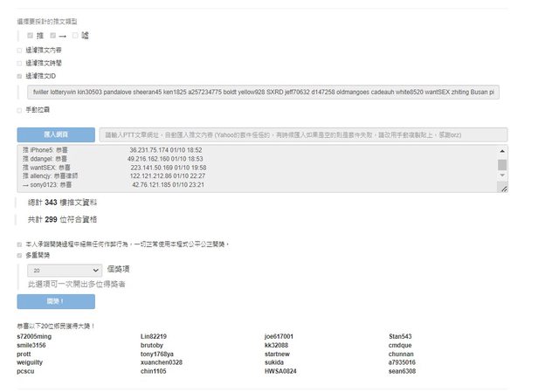Click the excluded ID list input field
The image size is (559, 392).
point(262,92)
